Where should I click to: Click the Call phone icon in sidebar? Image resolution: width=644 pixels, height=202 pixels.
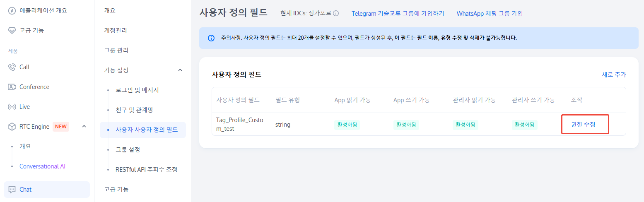(12, 67)
